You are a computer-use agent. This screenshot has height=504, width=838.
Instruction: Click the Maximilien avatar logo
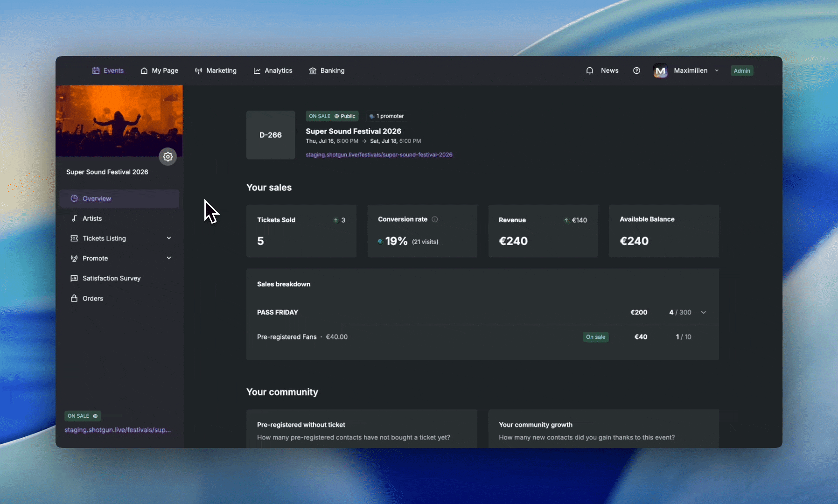(660, 71)
